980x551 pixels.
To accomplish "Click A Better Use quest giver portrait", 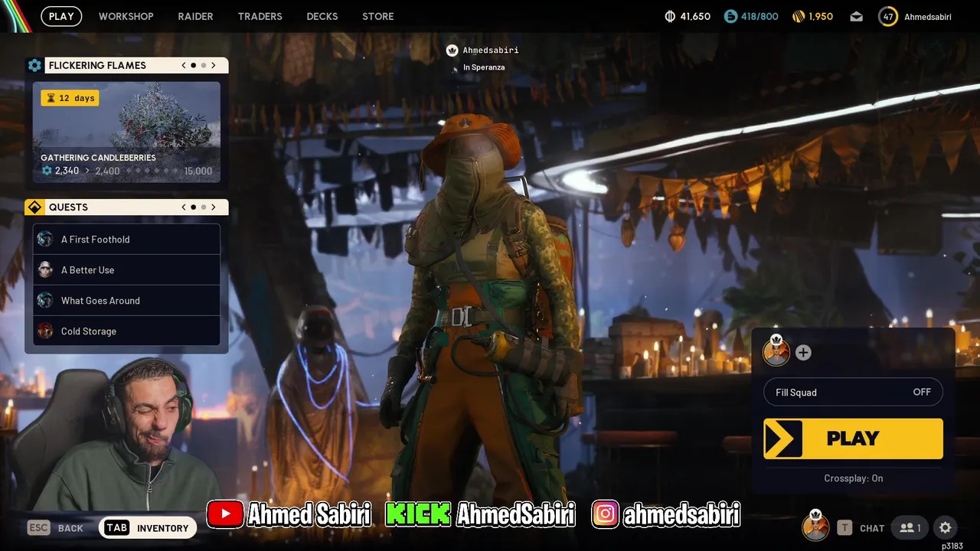I will (45, 270).
